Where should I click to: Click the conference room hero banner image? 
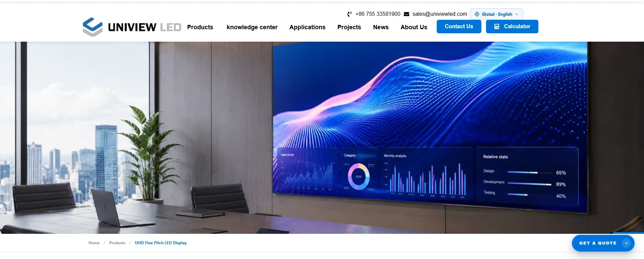[322, 138]
